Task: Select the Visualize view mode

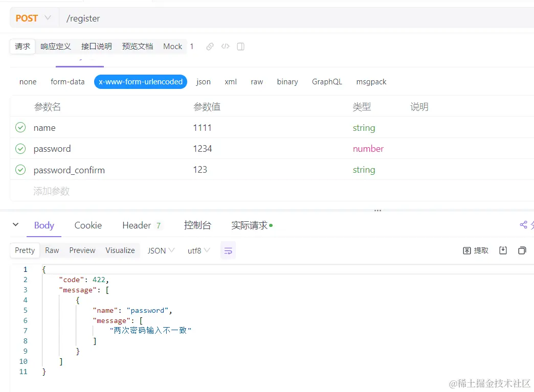Action: [120, 250]
